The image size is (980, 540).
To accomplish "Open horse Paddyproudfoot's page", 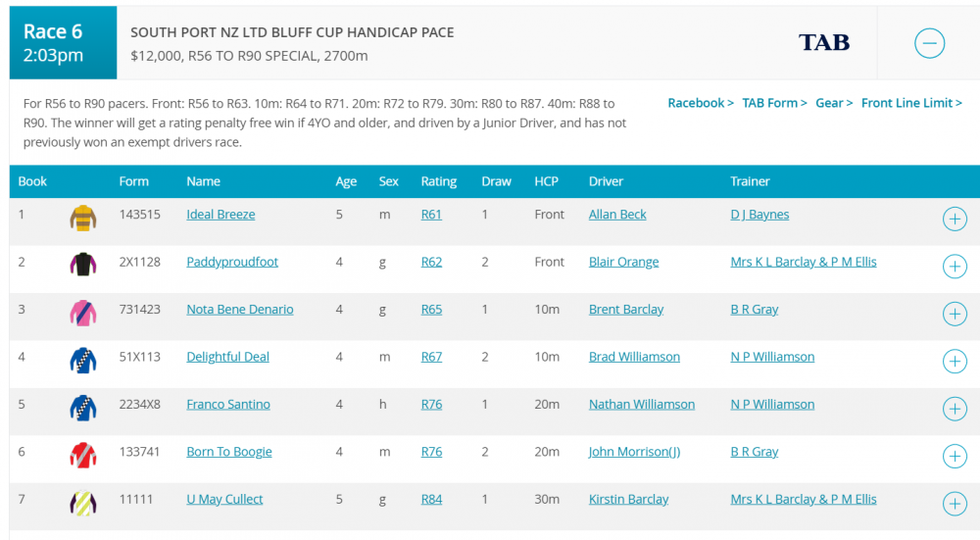I will point(232,262).
